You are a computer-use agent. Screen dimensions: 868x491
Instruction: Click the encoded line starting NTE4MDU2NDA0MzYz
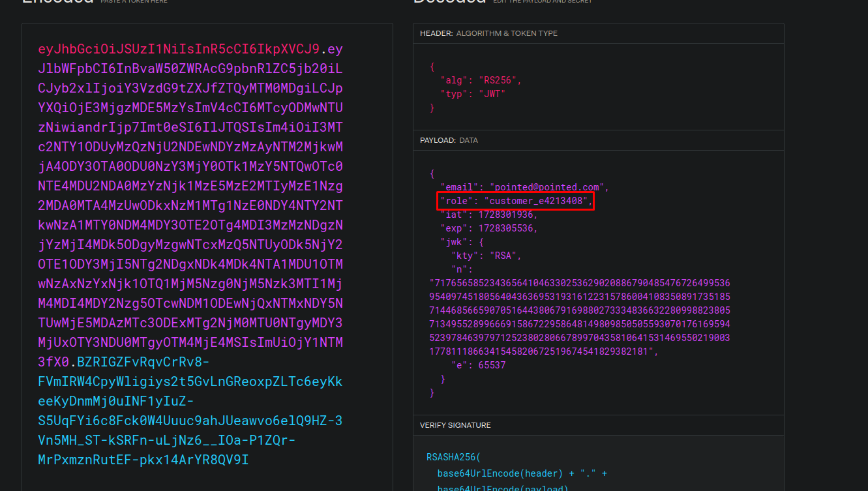click(x=190, y=186)
